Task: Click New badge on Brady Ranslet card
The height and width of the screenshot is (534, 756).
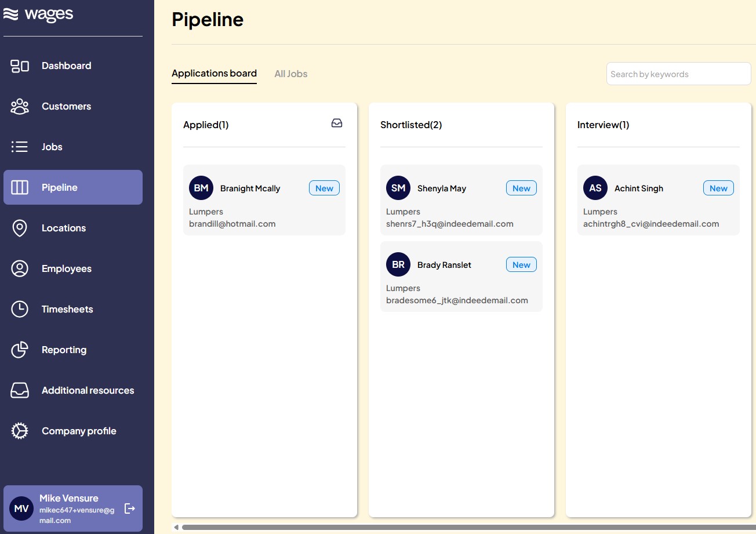Action: [521, 264]
